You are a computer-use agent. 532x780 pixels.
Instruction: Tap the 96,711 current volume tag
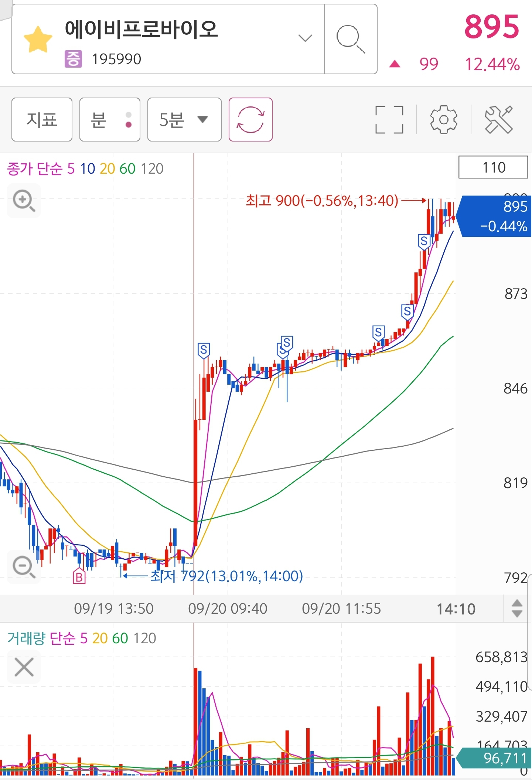tap(494, 758)
